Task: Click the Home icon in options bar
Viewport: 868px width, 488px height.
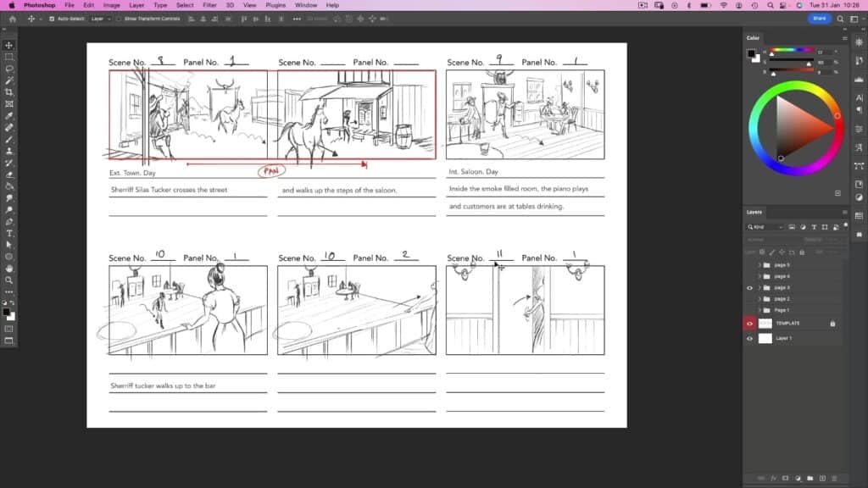Action: coord(12,19)
